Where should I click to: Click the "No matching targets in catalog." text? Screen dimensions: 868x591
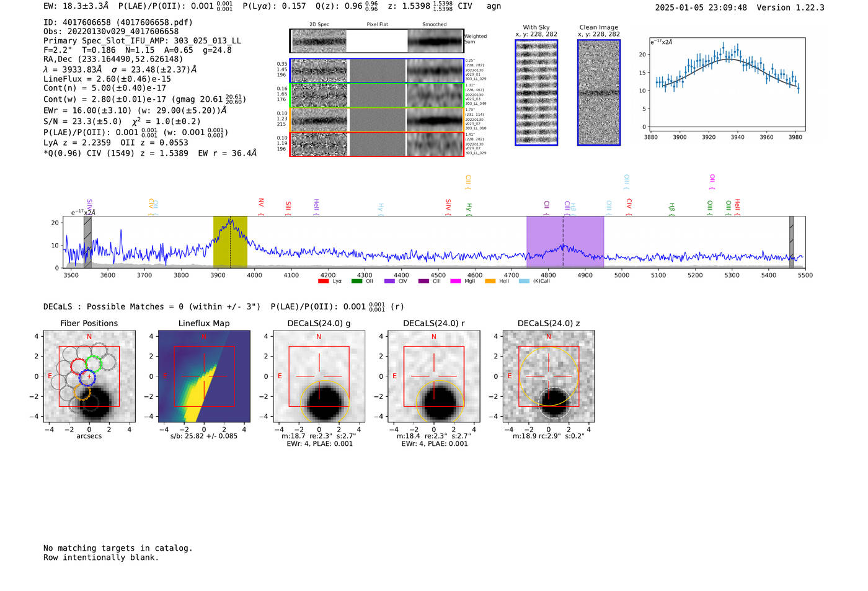118,548
